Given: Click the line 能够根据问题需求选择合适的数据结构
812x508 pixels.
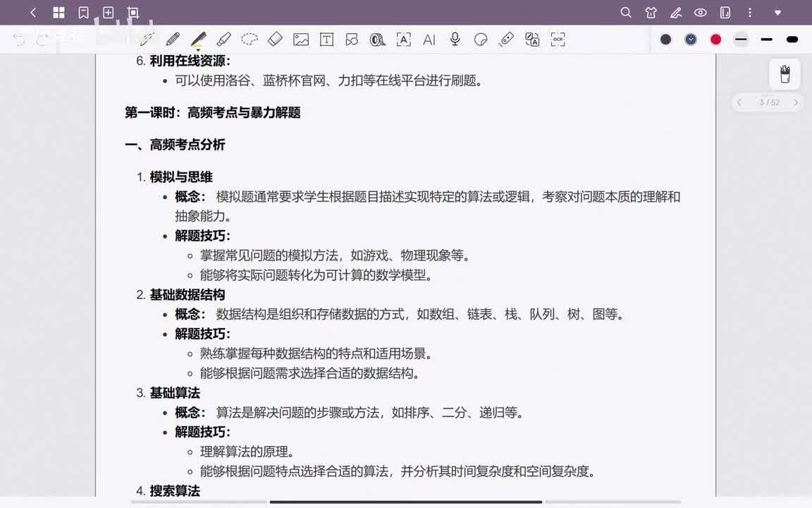Looking at the screenshot, I should (x=309, y=373).
